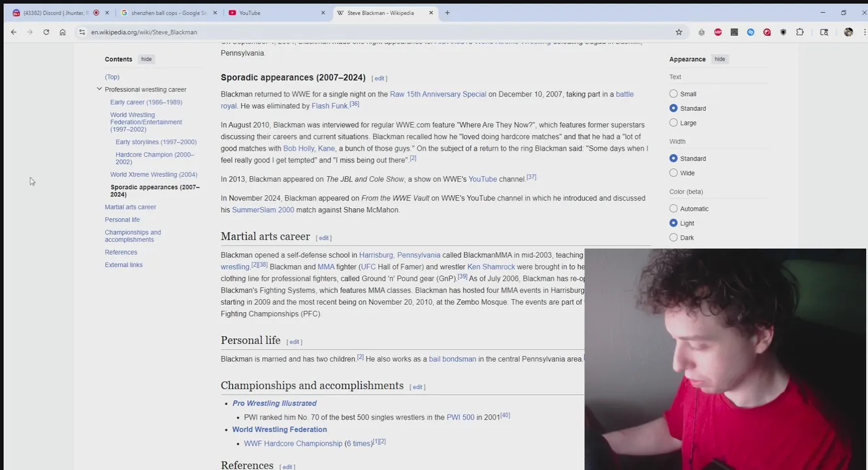Image resolution: width=868 pixels, height=470 pixels.
Task: Select Standard page width
Action: (x=673, y=159)
